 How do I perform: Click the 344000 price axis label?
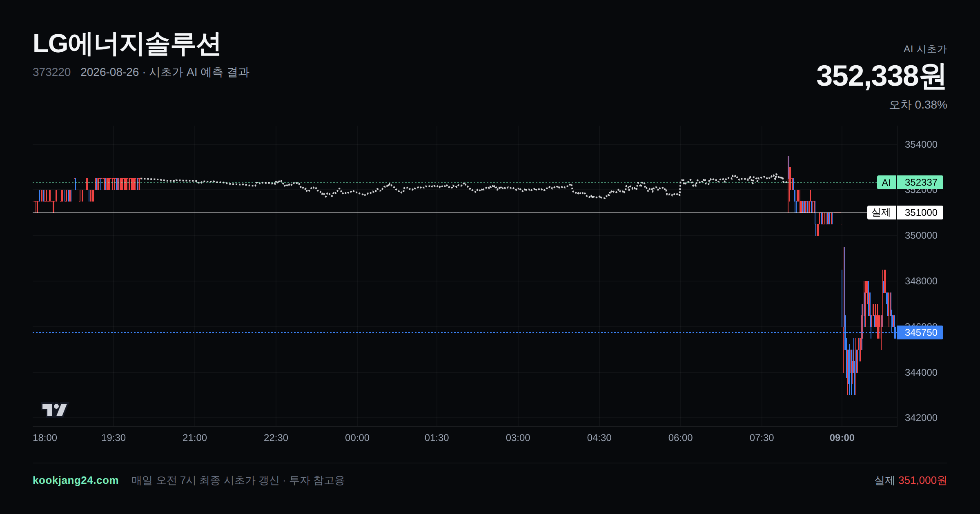(921, 372)
